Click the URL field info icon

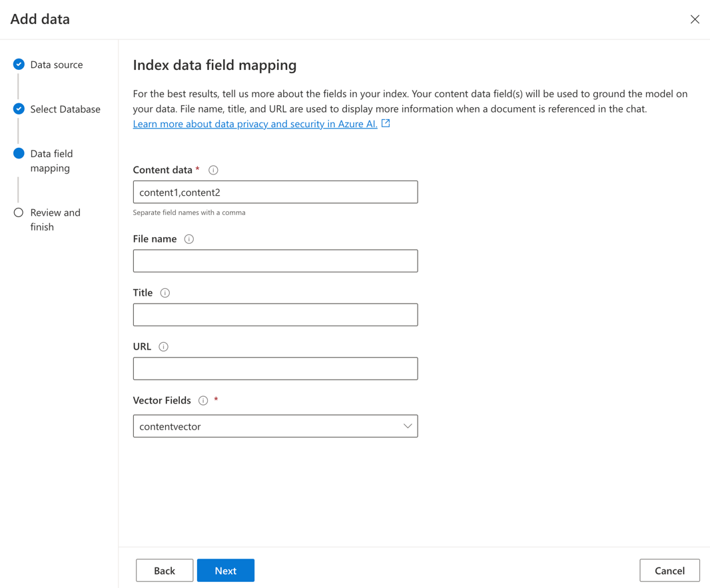[x=163, y=347]
